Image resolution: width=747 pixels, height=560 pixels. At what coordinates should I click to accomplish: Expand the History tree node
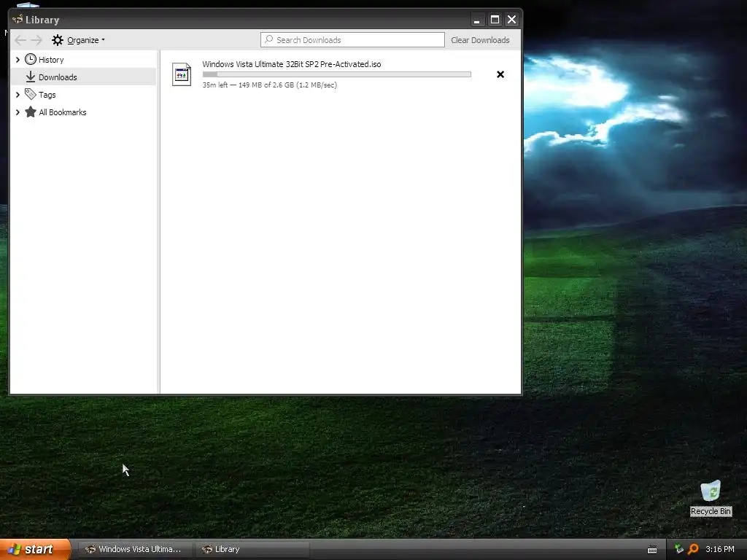18,60
